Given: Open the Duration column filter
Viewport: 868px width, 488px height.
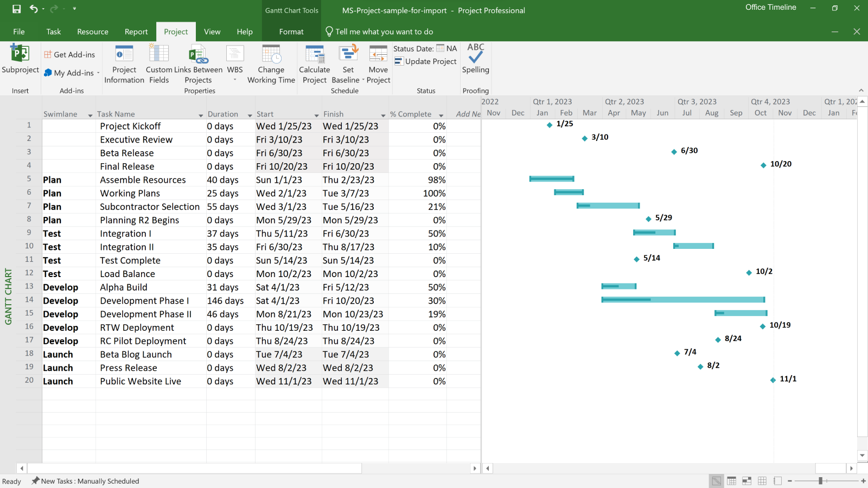Looking at the screenshot, I should (x=249, y=114).
